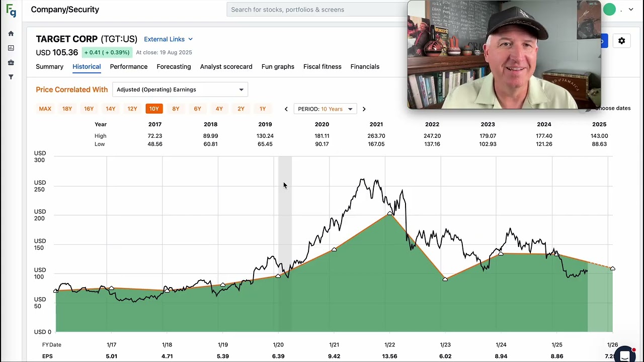Switch to the Performance tab
Image resolution: width=644 pixels, height=362 pixels.
tap(129, 67)
